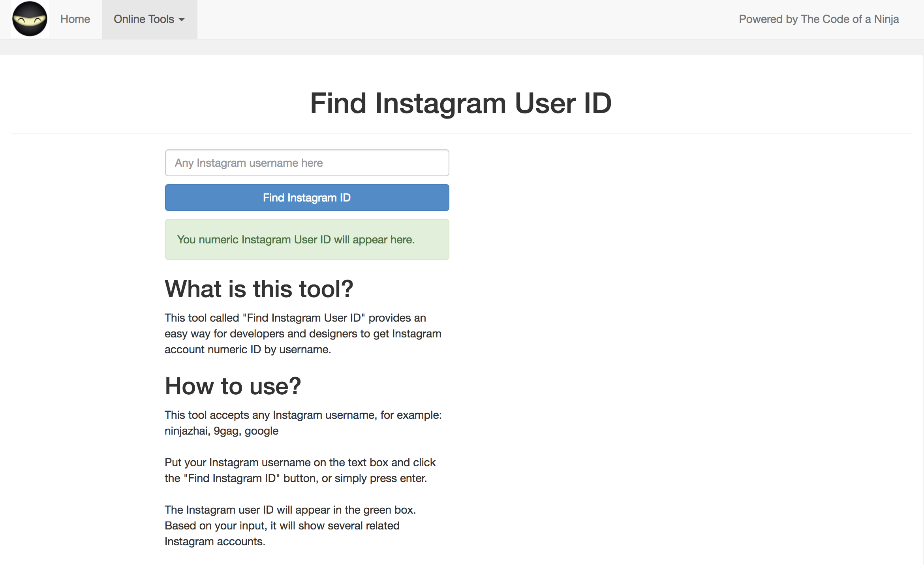Viewport: 924px width, 565px height.
Task: Click the gray strip below the navbar
Action: (462, 47)
